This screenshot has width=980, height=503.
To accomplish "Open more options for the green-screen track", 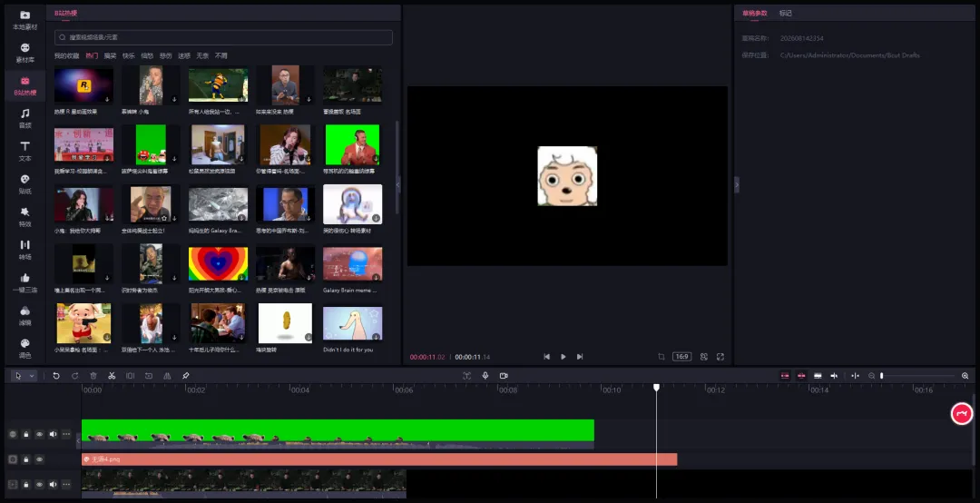I will pos(66,434).
